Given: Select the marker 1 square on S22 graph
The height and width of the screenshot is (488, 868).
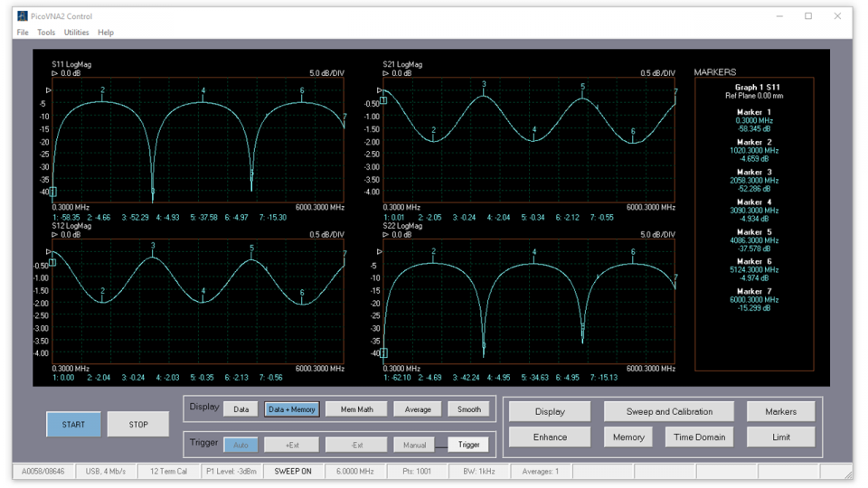Looking at the screenshot, I should (x=383, y=353).
